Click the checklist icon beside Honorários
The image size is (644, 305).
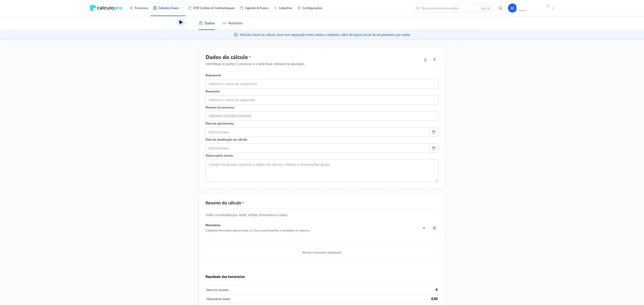tap(424, 228)
